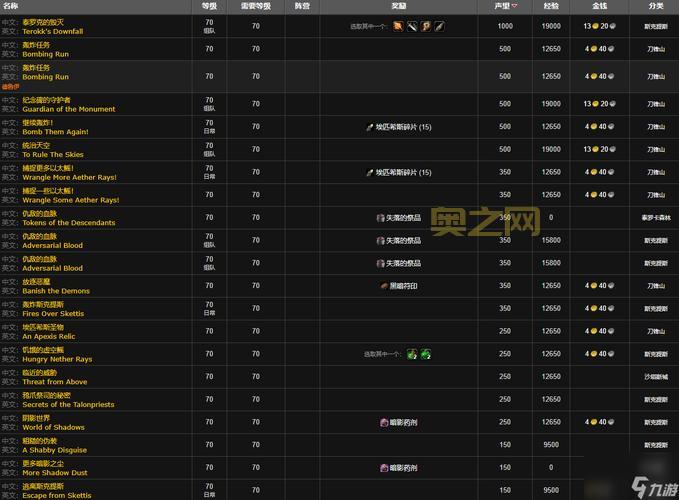This screenshot has height=500, width=679.
Task: Sort table by 金钱 column header
Action: 599,6
